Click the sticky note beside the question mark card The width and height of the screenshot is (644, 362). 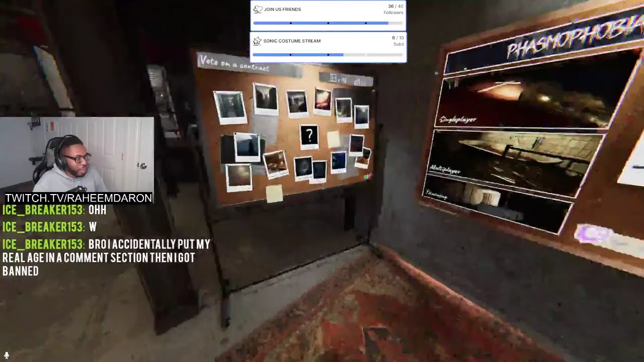(x=333, y=139)
